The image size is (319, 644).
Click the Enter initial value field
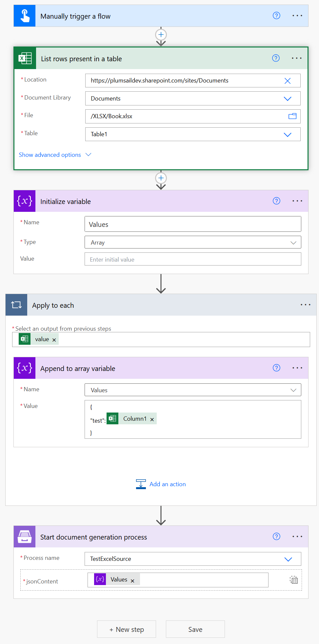192,259
